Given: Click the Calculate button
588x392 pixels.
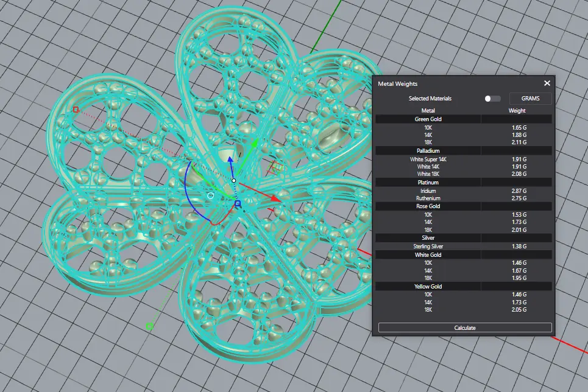Looking at the screenshot, I should coord(465,327).
